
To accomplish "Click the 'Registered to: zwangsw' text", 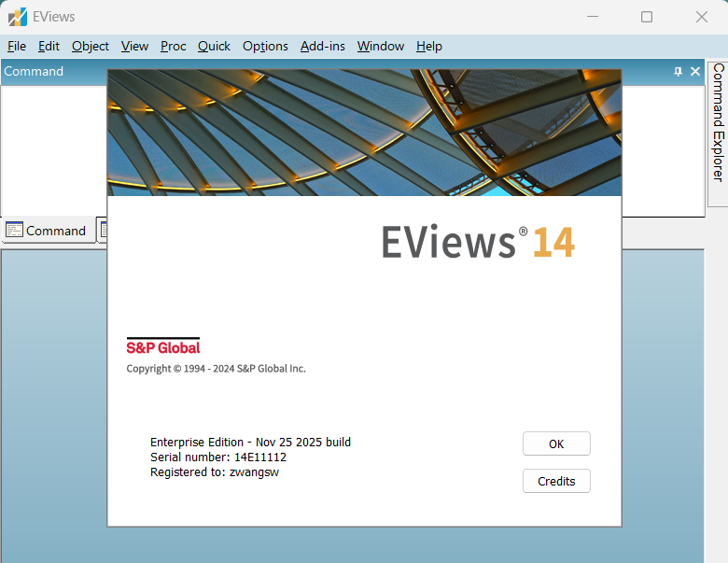I will point(215,472).
